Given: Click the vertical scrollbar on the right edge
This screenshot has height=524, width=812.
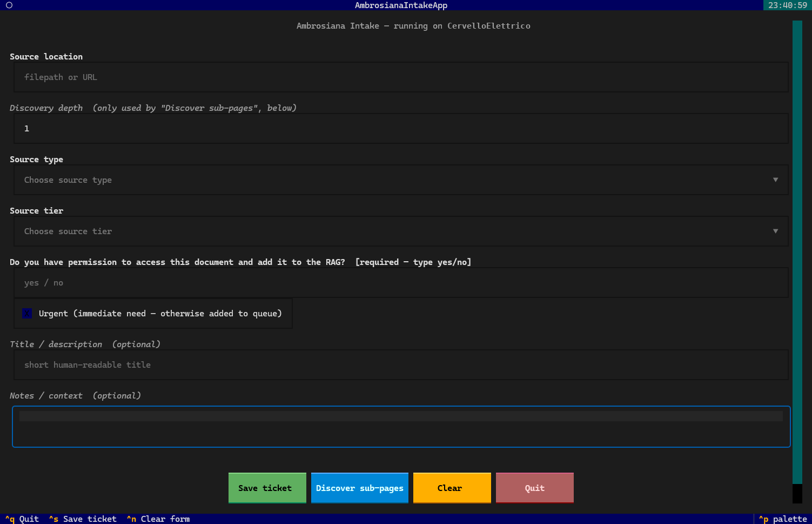Looking at the screenshot, I should 797,262.
